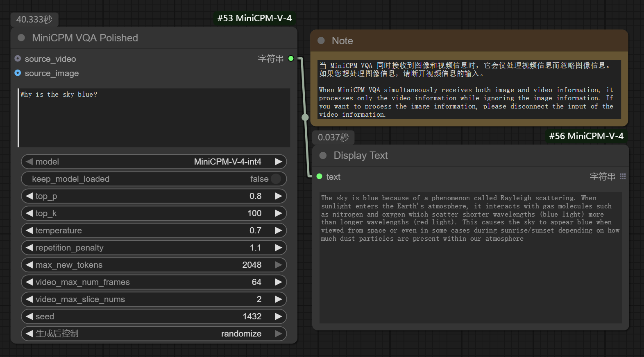Viewport: 644px width, 357px height.
Task: Decrease repetition_penalty with left arrow
Action: click(29, 248)
